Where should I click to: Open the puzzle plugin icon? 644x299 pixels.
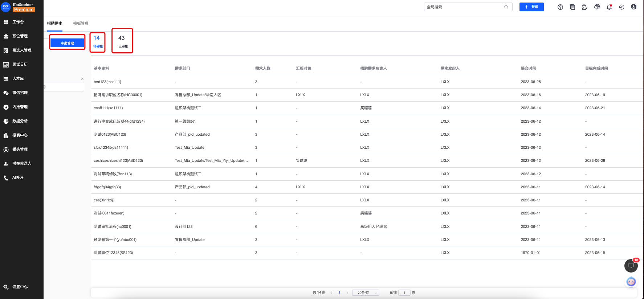584,7
